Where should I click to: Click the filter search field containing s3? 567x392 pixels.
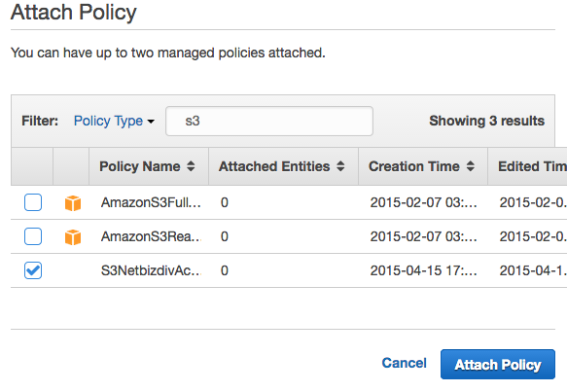[269, 122]
